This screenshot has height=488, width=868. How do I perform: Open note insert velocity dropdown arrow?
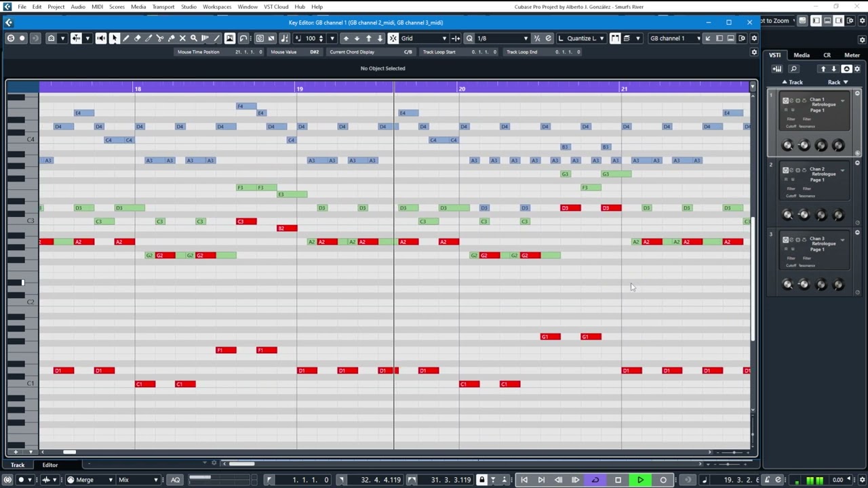pos(332,39)
